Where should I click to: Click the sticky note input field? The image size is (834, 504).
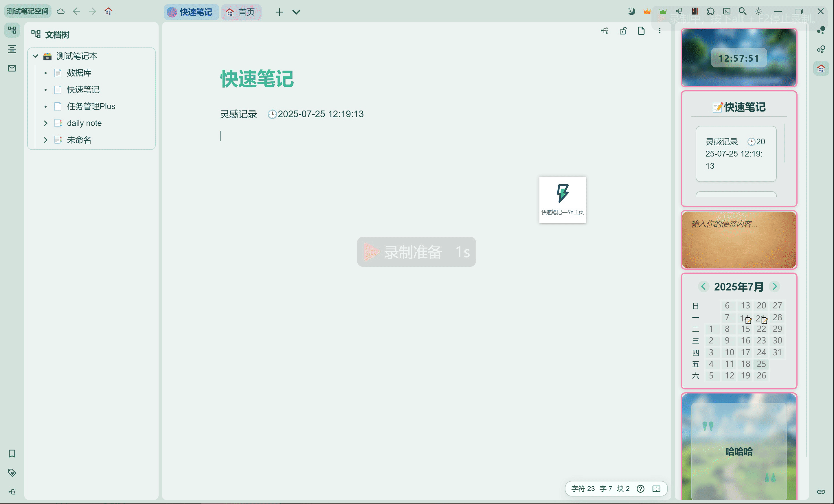pyautogui.click(x=739, y=240)
